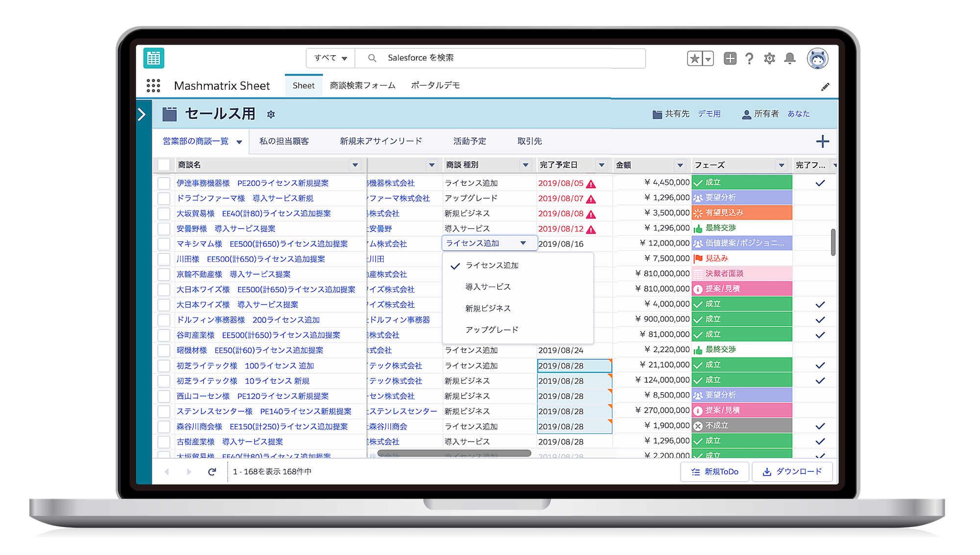
Task: Click the help question mark icon
Action: [749, 59]
